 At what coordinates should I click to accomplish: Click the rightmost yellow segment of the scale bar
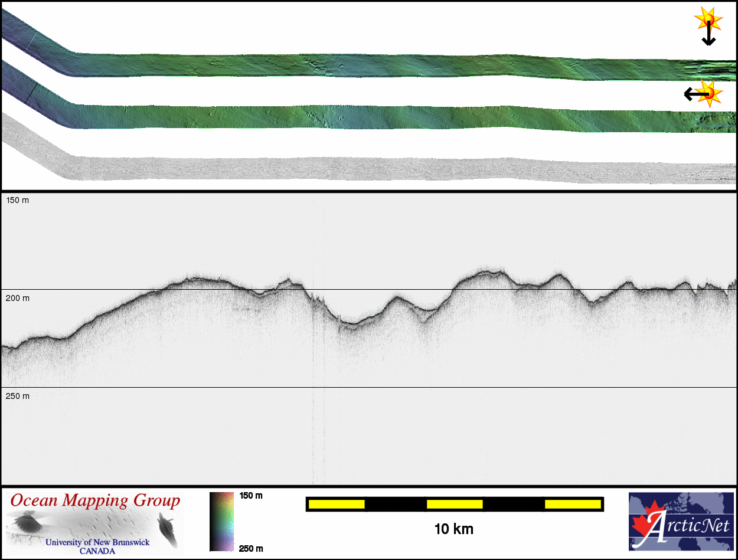(572, 504)
